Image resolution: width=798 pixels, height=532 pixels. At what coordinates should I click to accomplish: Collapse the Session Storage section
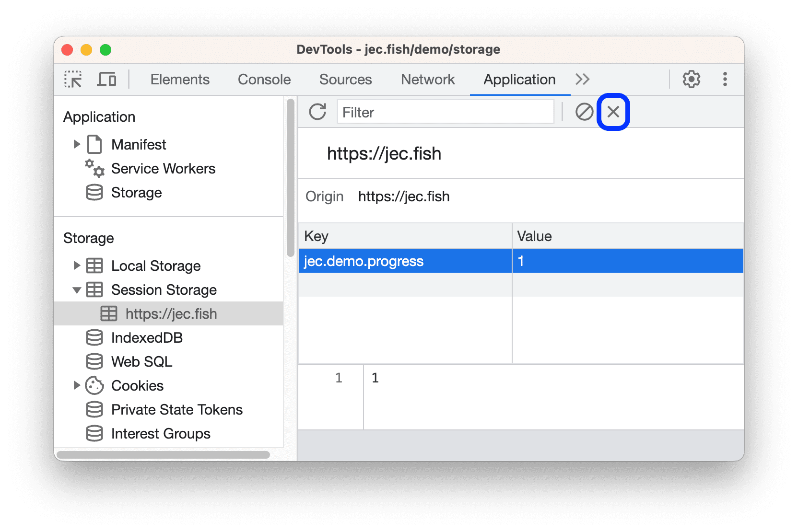pos(77,289)
